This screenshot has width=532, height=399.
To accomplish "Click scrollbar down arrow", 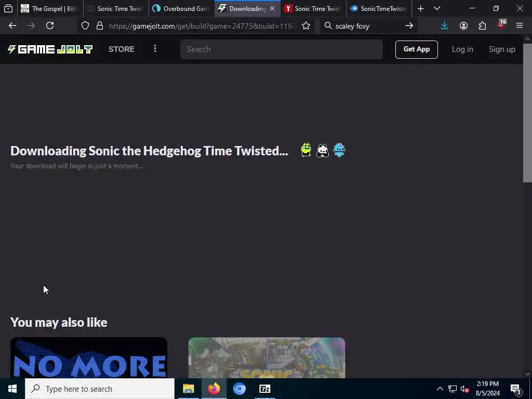I will coord(527,374).
